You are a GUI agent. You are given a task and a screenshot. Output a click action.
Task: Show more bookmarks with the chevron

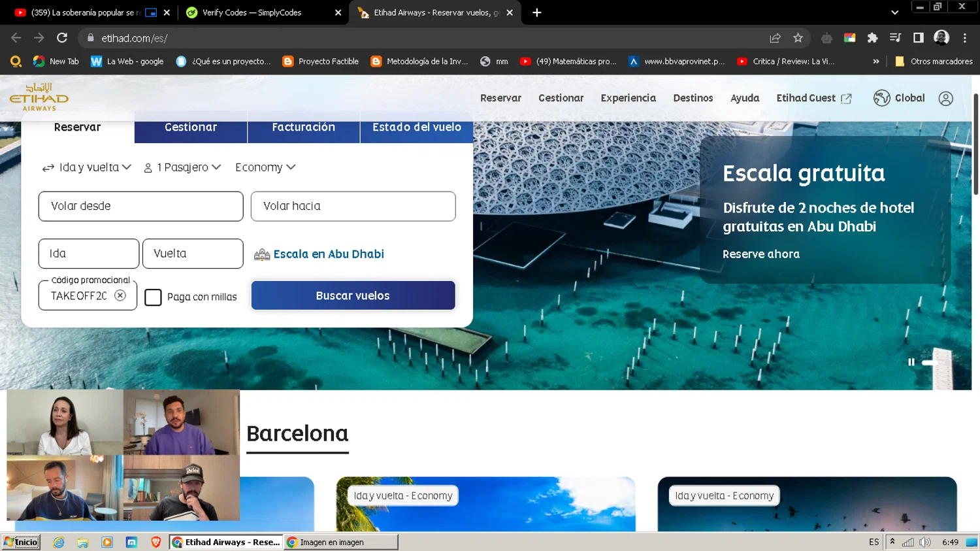(x=875, y=61)
